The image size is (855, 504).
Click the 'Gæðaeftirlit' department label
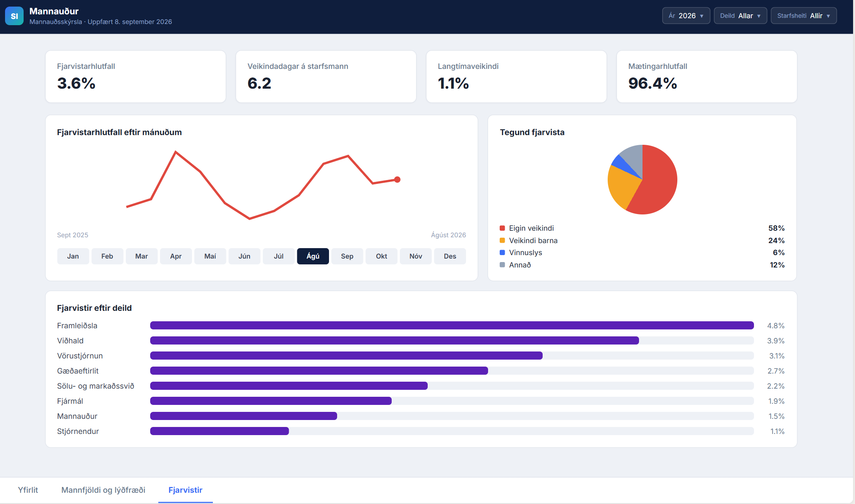pos(78,371)
